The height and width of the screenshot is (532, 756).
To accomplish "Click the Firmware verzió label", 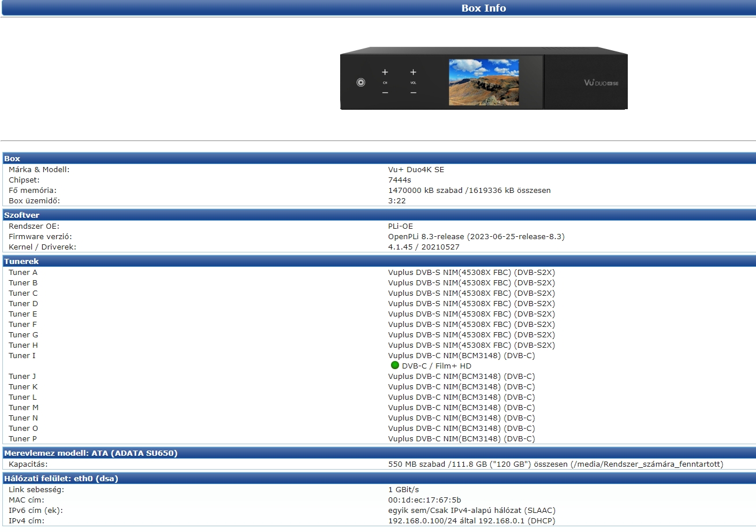I will pyautogui.click(x=40, y=237).
